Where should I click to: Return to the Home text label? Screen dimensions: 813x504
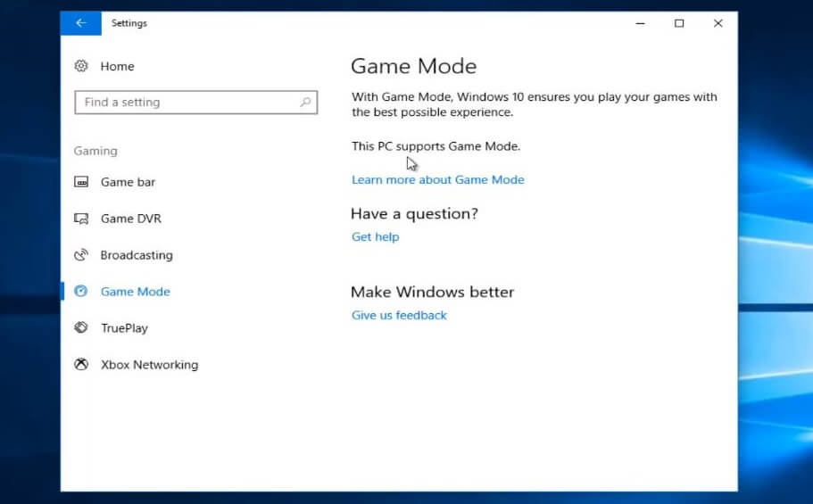tap(117, 66)
